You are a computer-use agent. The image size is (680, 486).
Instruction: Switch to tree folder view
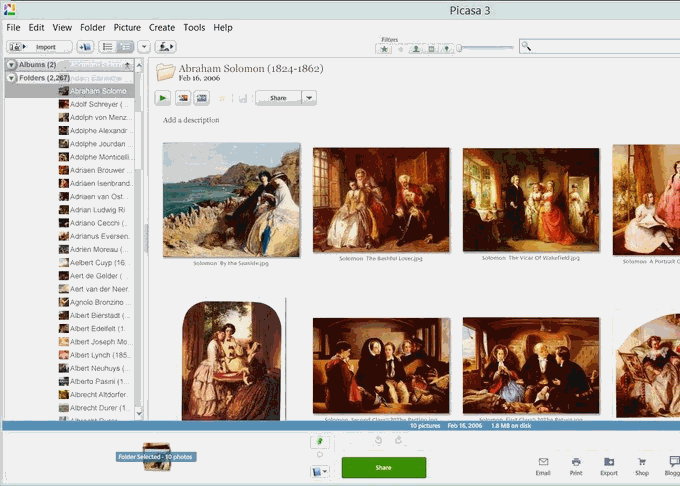point(125,47)
